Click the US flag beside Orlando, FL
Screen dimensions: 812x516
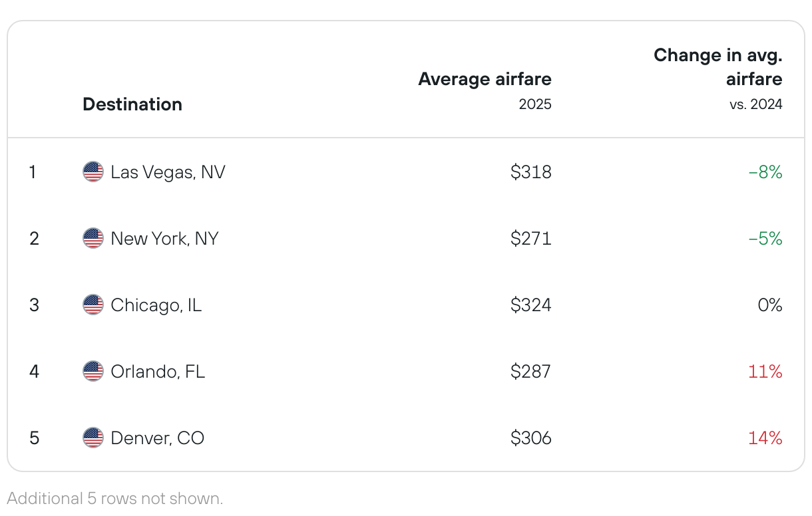(x=93, y=371)
